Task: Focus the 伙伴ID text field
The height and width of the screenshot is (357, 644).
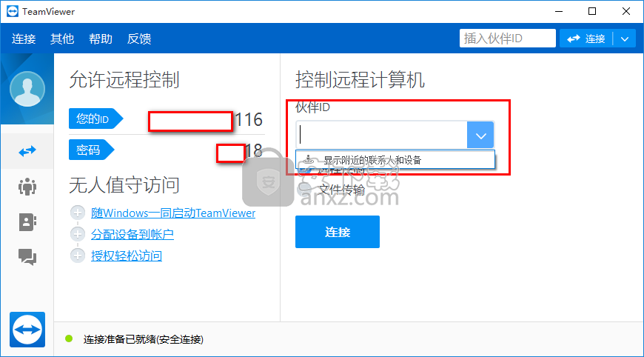Action: coord(381,135)
